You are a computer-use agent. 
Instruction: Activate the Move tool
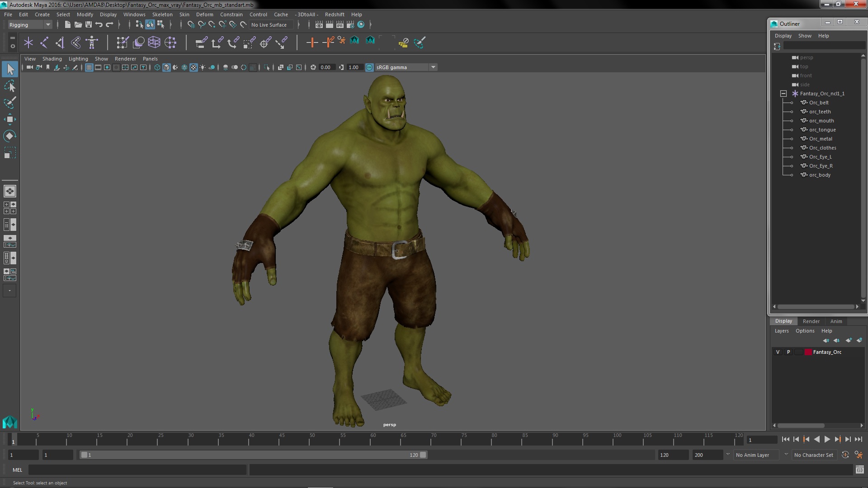pos(10,119)
